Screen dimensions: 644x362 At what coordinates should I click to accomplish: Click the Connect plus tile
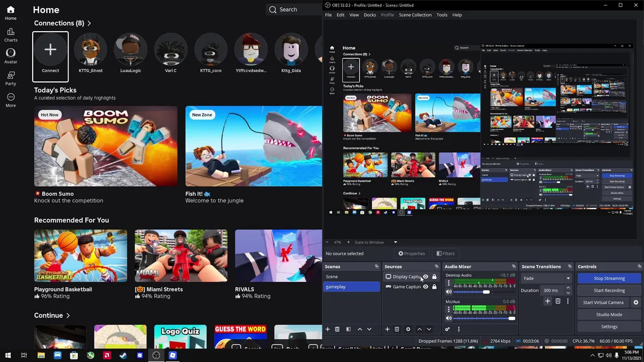point(50,56)
